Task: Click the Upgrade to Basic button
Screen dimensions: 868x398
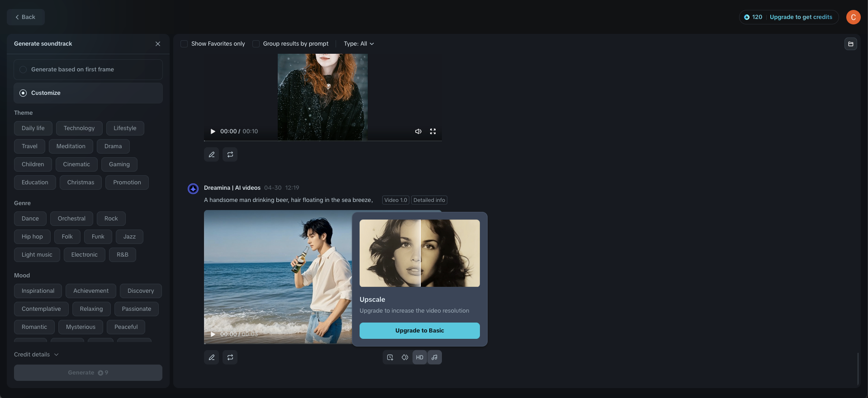Action: point(420,331)
